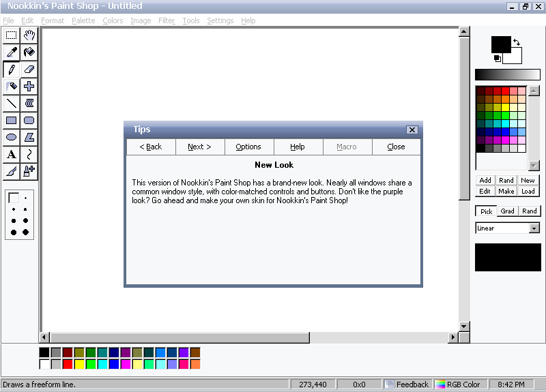
Task: Click Next in the Tips dialog
Action: pyautogui.click(x=199, y=147)
